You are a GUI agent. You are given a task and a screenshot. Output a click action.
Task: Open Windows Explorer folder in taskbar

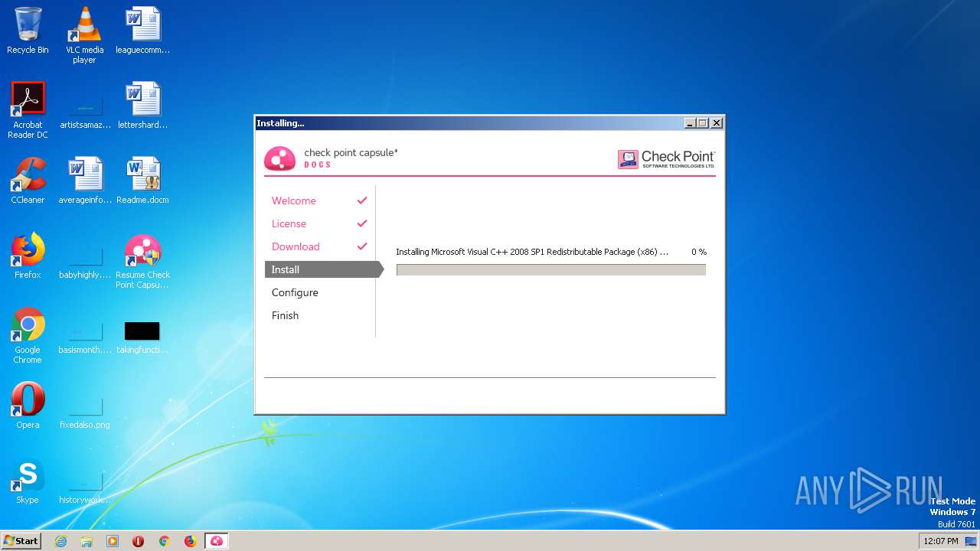click(x=87, y=541)
